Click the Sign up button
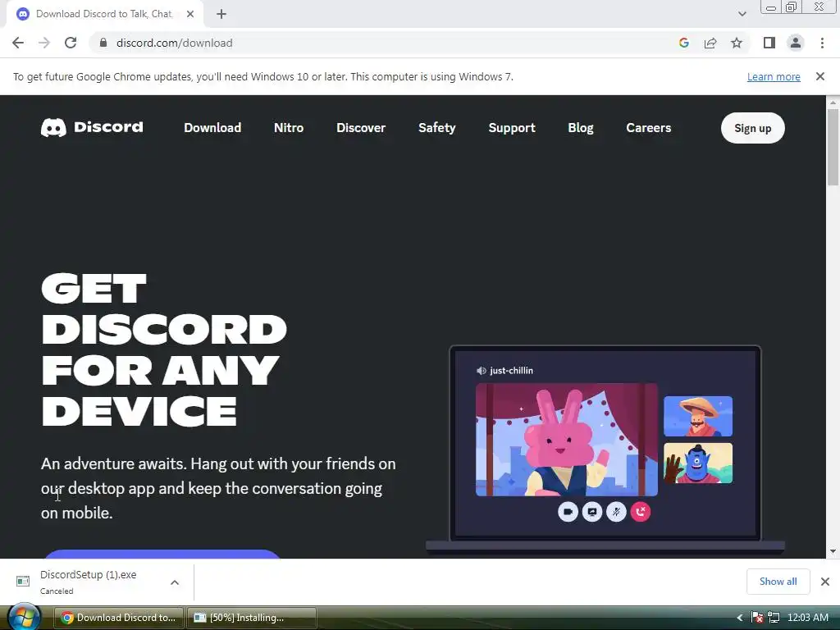Viewport: 840px width, 630px height. (753, 128)
